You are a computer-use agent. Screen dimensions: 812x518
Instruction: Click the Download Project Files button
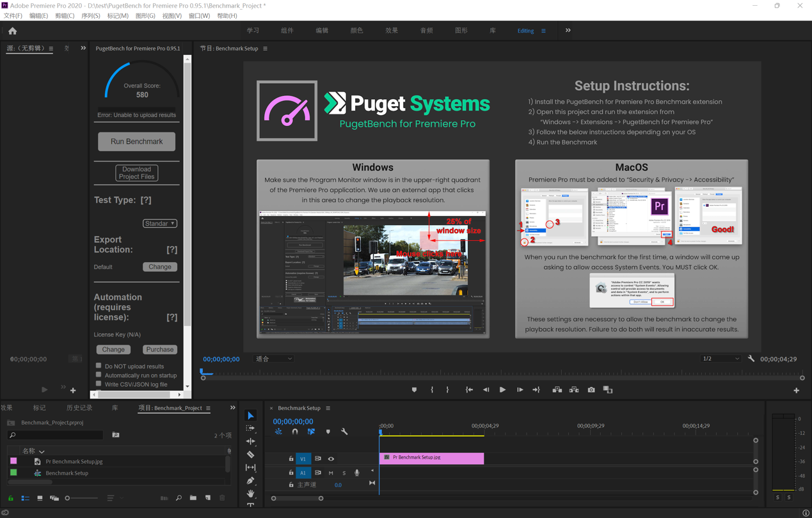click(136, 173)
